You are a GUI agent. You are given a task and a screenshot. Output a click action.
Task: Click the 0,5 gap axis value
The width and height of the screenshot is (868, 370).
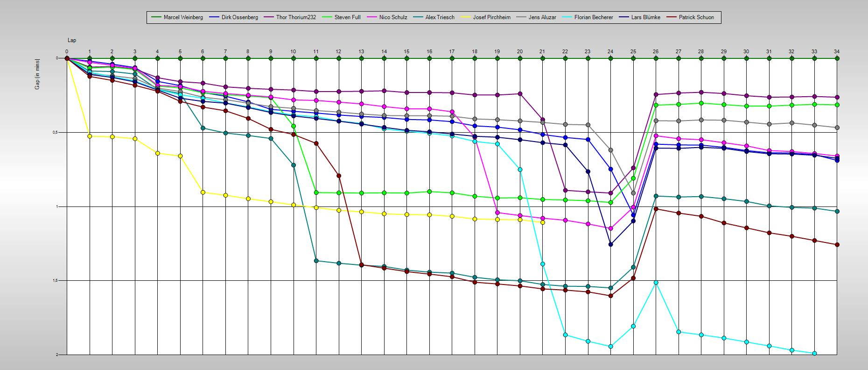click(55, 132)
